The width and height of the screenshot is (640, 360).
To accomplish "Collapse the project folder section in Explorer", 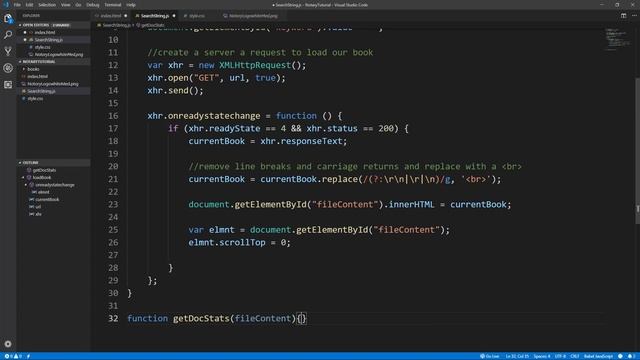I will click(x=53, y=62).
